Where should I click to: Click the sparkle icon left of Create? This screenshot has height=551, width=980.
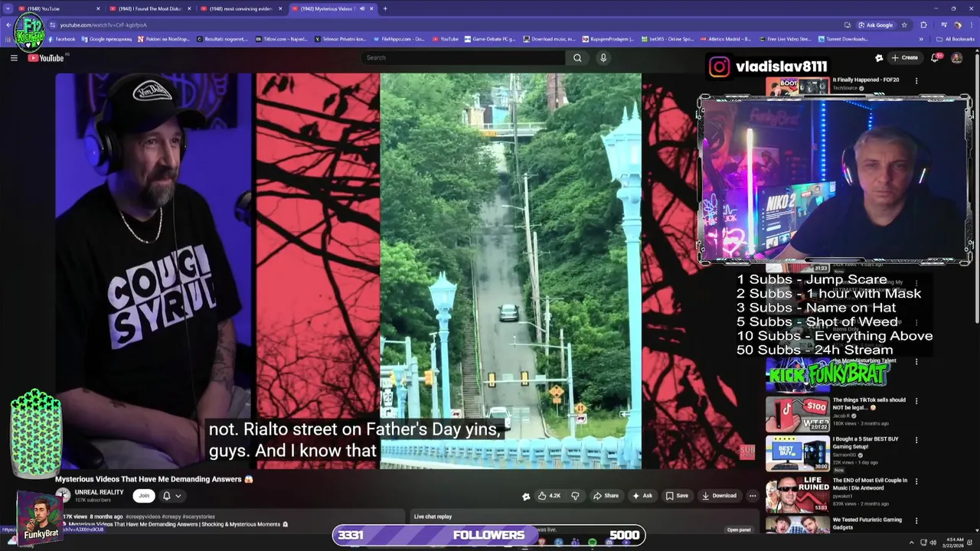[x=879, y=57]
